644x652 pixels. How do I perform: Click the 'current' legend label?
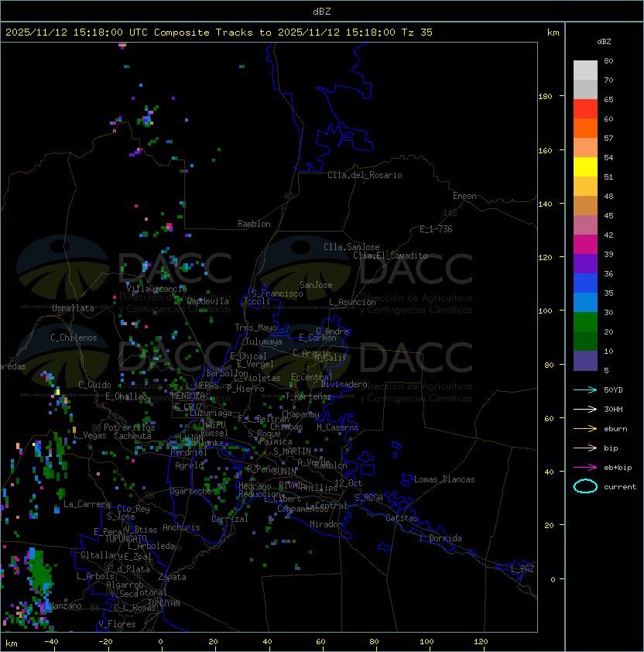[x=620, y=487]
